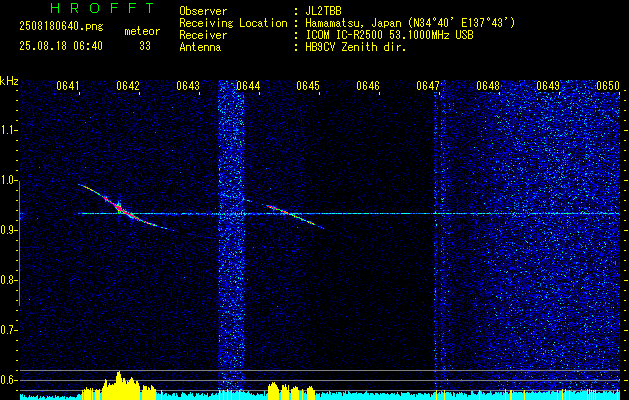Select the HB9CV Zenith dir. text
The image size is (629, 400).
[355, 47]
